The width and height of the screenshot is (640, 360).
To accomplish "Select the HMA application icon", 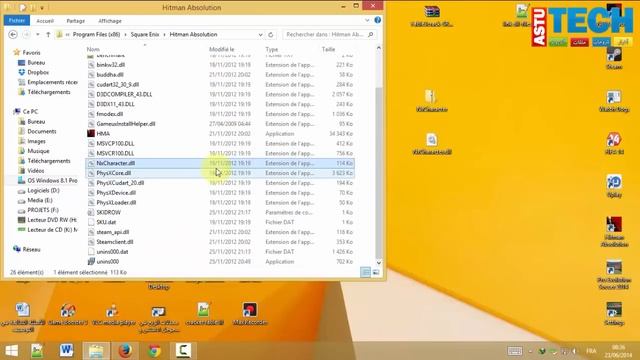I will [x=91, y=133].
